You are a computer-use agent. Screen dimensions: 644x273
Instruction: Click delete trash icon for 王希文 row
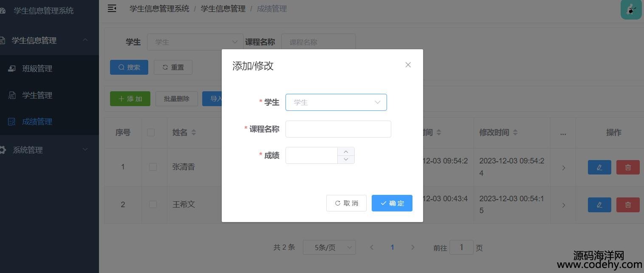[x=627, y=205]
